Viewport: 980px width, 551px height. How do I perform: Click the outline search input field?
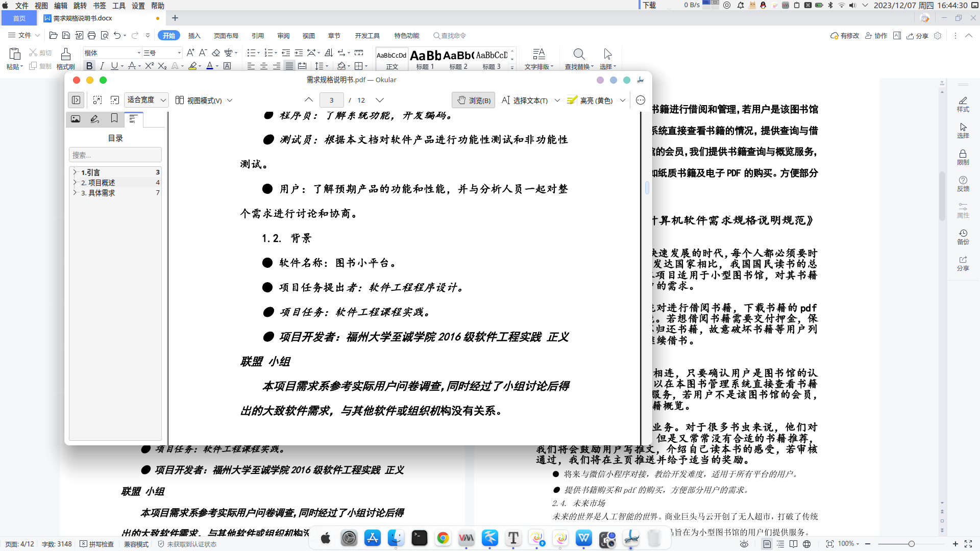(x=115, y=155)
